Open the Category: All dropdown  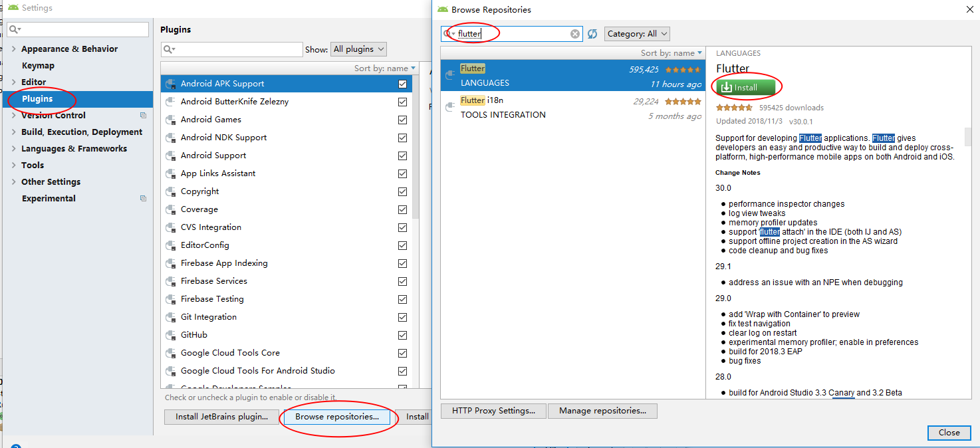637,34
